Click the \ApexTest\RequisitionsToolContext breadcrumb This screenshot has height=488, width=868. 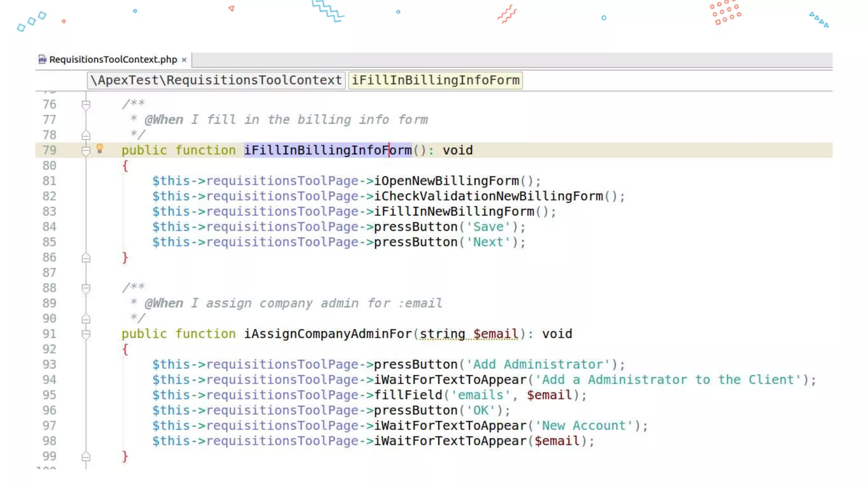(x=216, y=80)
